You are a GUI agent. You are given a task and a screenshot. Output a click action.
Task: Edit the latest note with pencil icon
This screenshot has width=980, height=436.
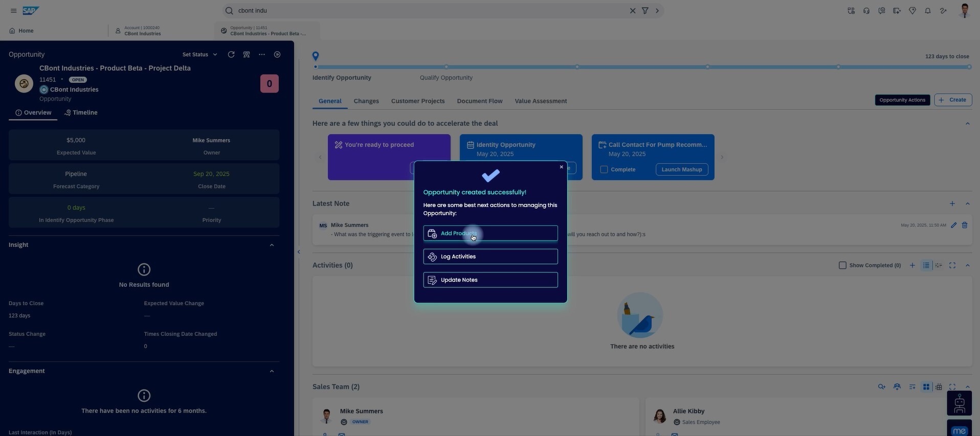coord(953,225)
